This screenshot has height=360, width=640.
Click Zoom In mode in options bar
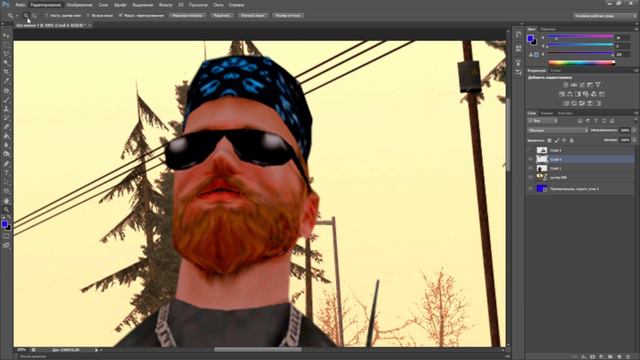[26, 16]
